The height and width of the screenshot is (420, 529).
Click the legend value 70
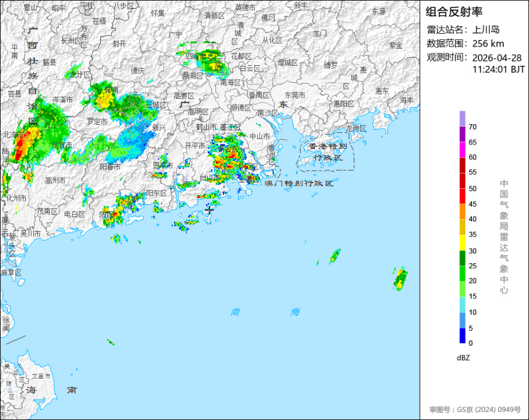(x=472, y=127)
